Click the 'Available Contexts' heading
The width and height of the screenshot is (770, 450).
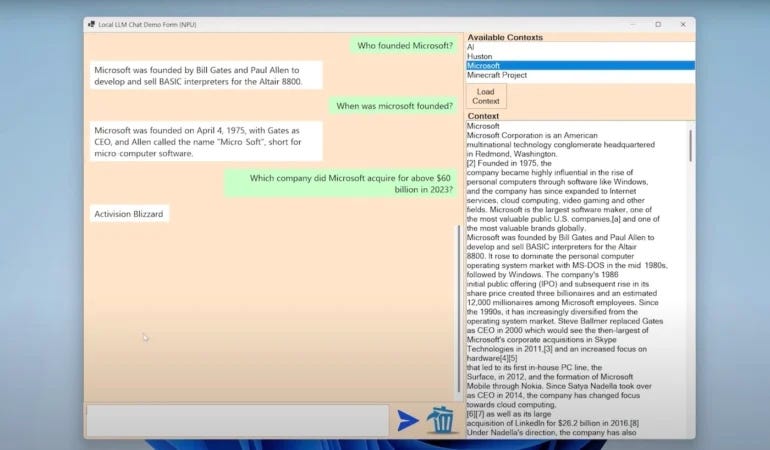[505, 37]
